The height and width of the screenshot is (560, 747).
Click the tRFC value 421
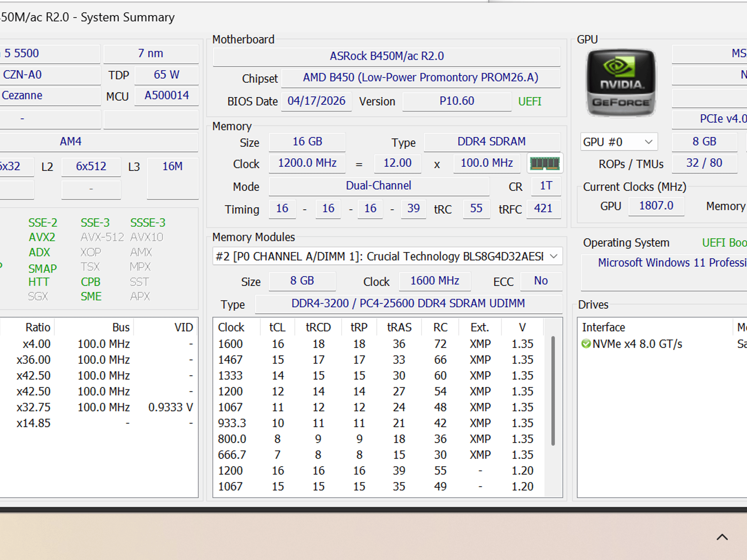pyautogui.click(x=543, y=209)
